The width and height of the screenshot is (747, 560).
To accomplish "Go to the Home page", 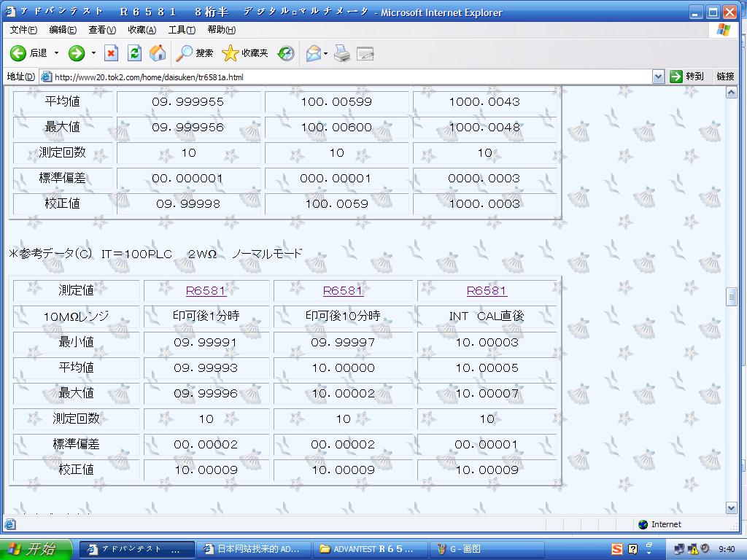I will (158, 53).
